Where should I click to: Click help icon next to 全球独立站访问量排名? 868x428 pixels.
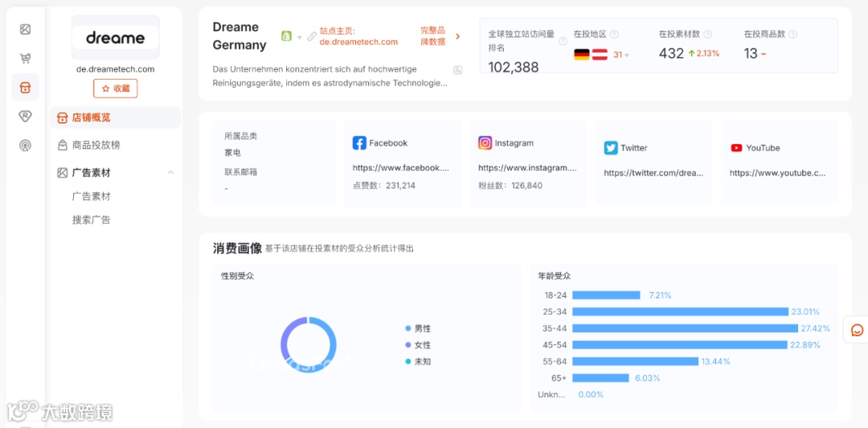click(563, 41)
